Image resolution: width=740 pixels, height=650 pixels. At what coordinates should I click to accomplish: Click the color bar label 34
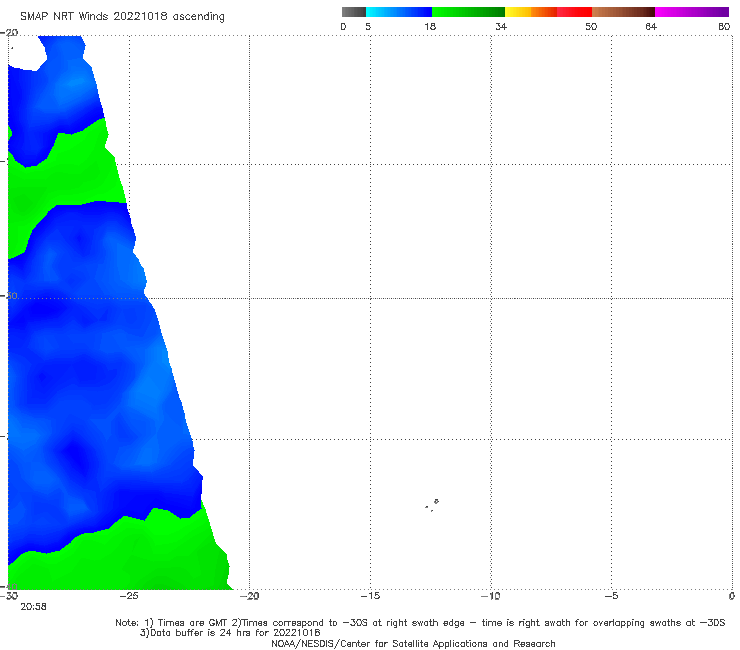coord(501,27)
